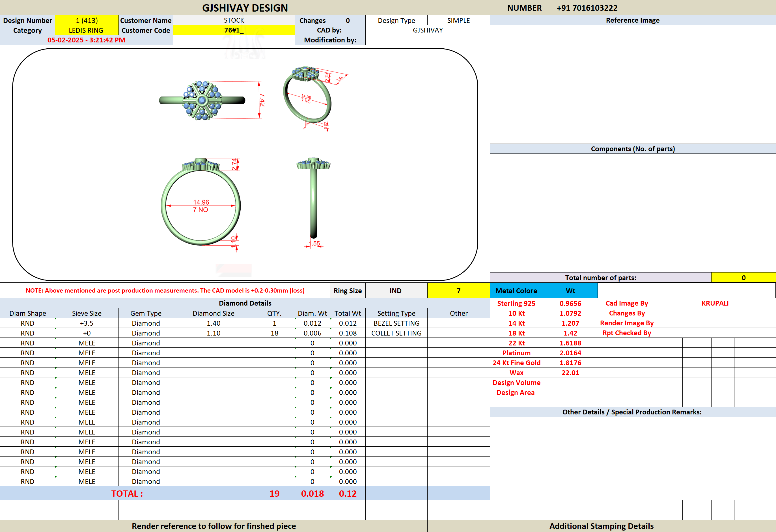The image size is (776, 532).
Task: Select Total Wt 0.108 cell
Action: [x=348, y=333]
